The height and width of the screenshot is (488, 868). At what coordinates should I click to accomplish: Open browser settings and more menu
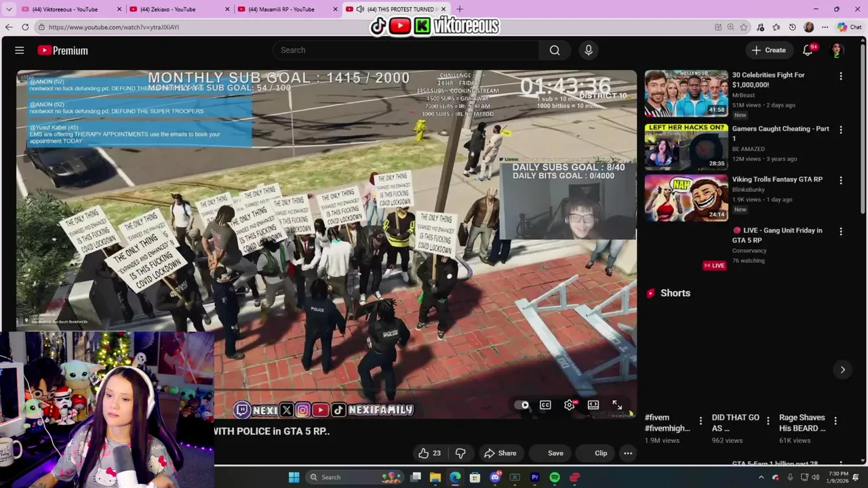coord(825,27)
